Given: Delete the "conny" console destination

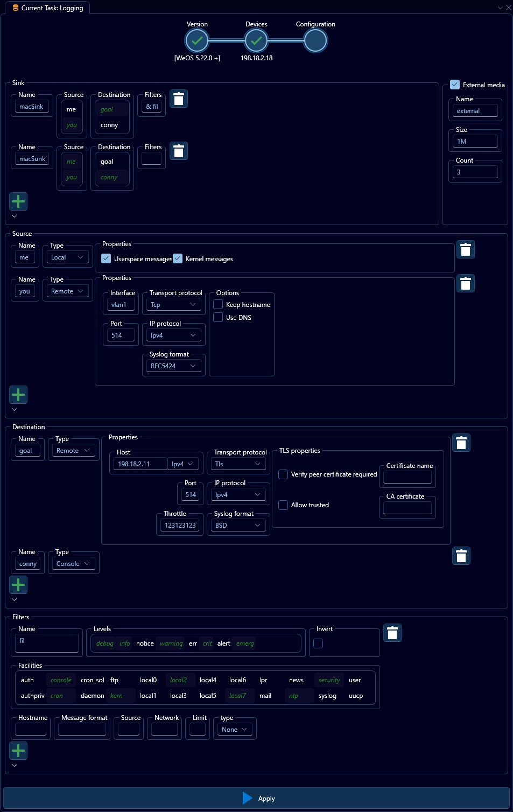Looking at the screenshot, I should pos(461,556).
